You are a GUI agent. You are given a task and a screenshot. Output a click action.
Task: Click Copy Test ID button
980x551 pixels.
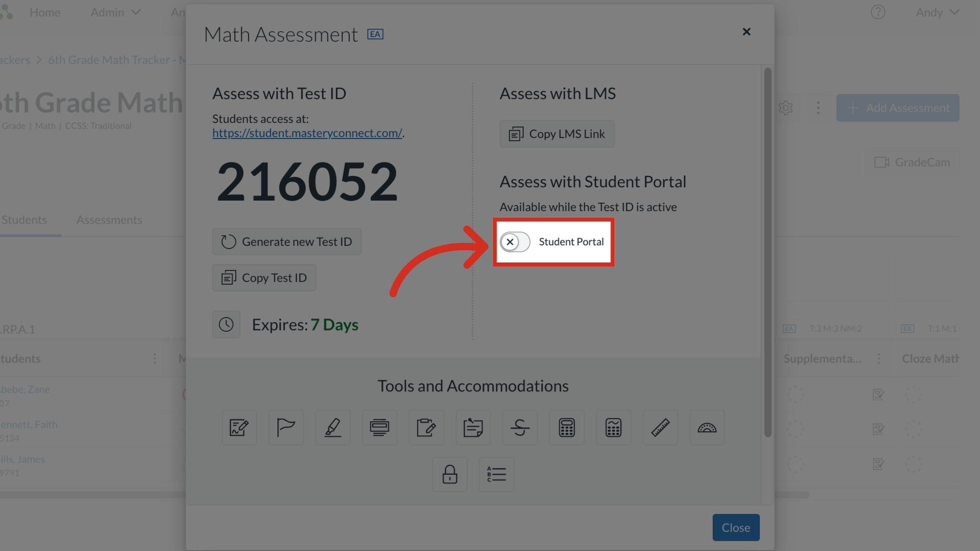point(264,278)
